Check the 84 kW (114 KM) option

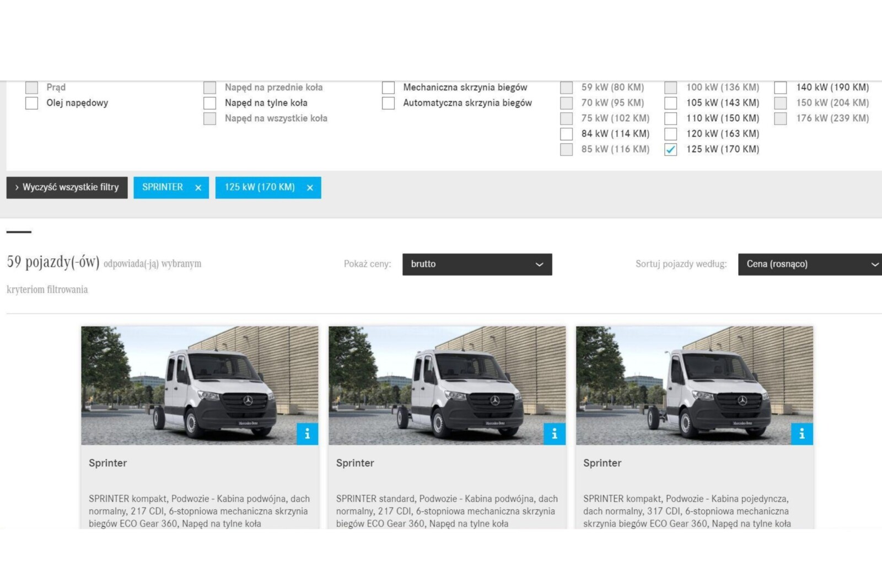tap(566, 134)
